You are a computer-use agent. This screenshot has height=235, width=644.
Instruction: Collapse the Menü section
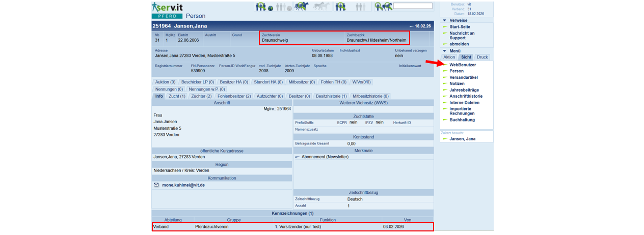click(445, 51)
